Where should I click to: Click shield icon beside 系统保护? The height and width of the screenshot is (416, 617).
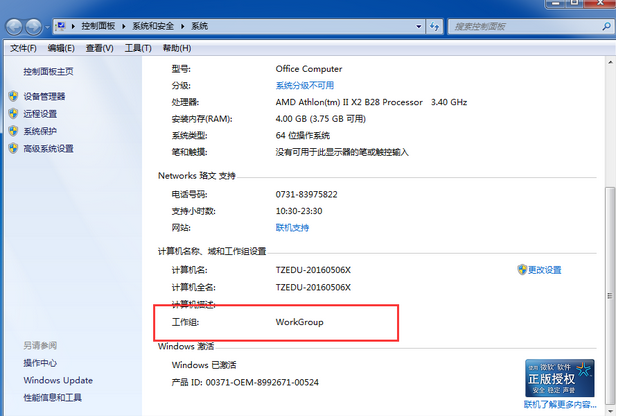(x=13, y=131)
